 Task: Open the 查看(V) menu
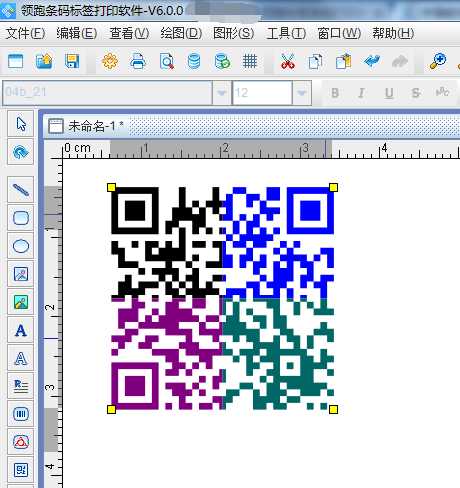coord(129,33)
